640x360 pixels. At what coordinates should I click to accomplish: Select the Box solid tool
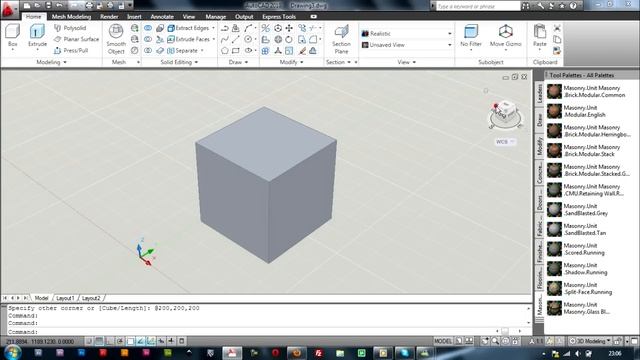pyautogui.click(x=13, y=36)
